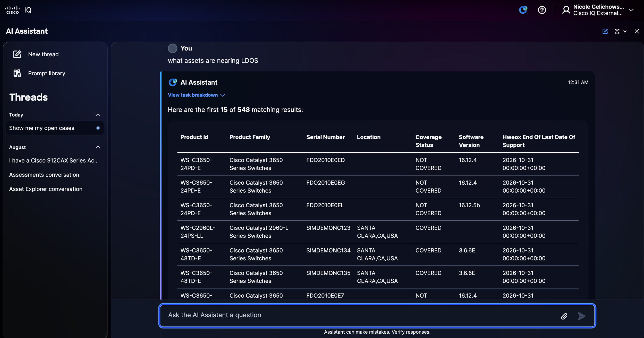
Task: Open the 'Show me my open cases' thread
Action: (x=55, y=128)
